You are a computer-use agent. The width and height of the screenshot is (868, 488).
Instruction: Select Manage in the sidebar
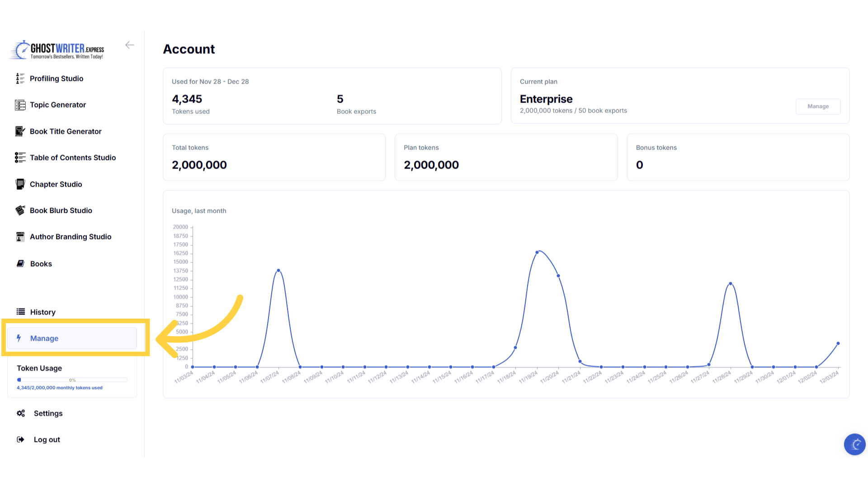click(x=72, y=338)
